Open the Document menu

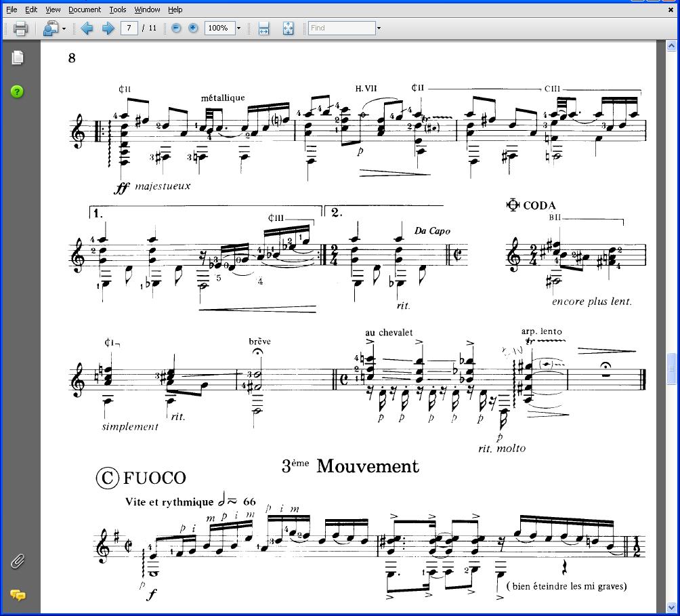pos(85,9)
